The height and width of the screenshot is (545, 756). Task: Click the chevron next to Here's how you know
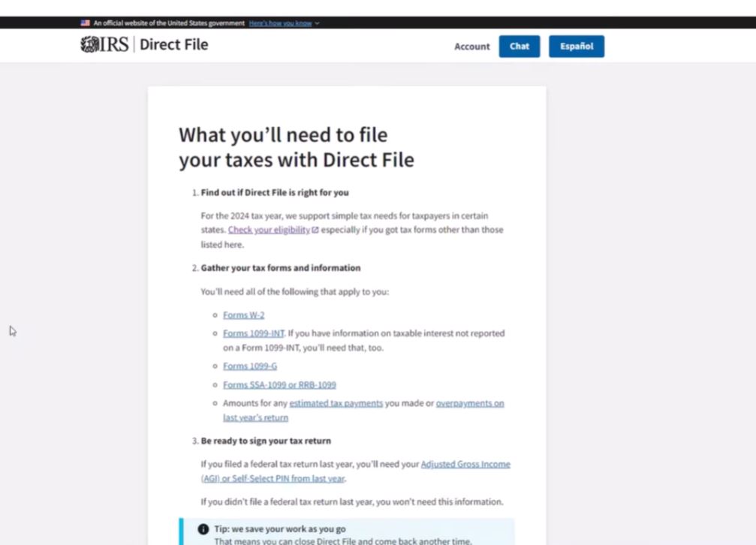[x=316, y=23]
